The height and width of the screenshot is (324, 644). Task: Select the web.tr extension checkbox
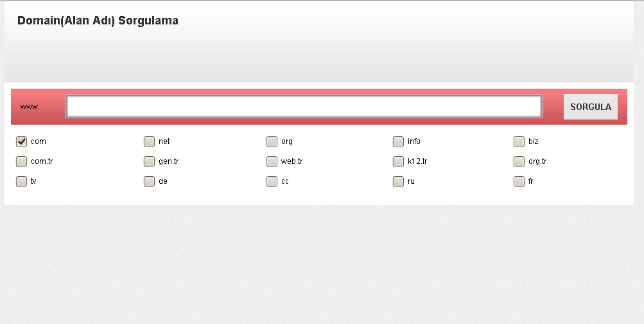(x=272, y=161)
